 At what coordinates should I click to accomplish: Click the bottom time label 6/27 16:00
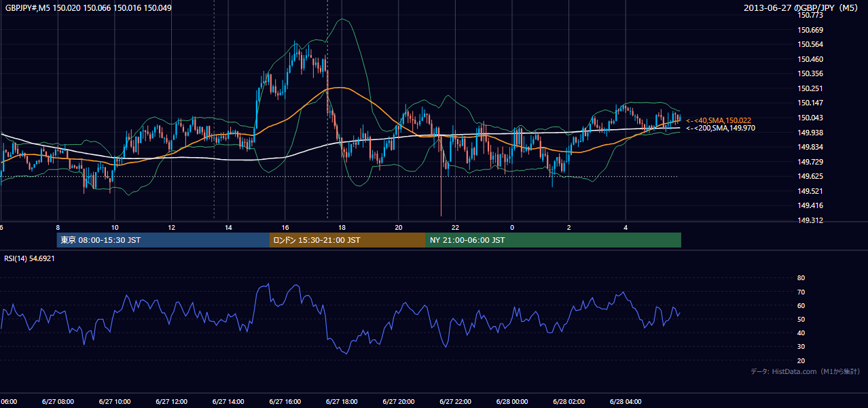285,402
